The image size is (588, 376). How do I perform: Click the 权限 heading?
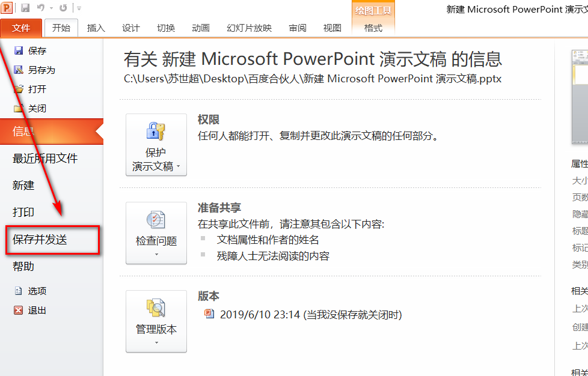point(208,120)
